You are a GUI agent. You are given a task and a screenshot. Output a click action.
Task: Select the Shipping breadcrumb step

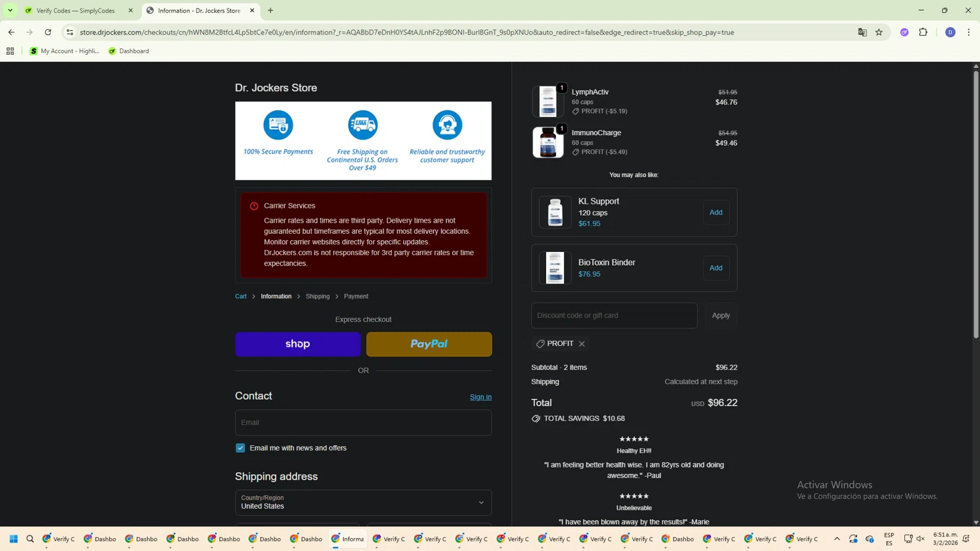point(318,296)
